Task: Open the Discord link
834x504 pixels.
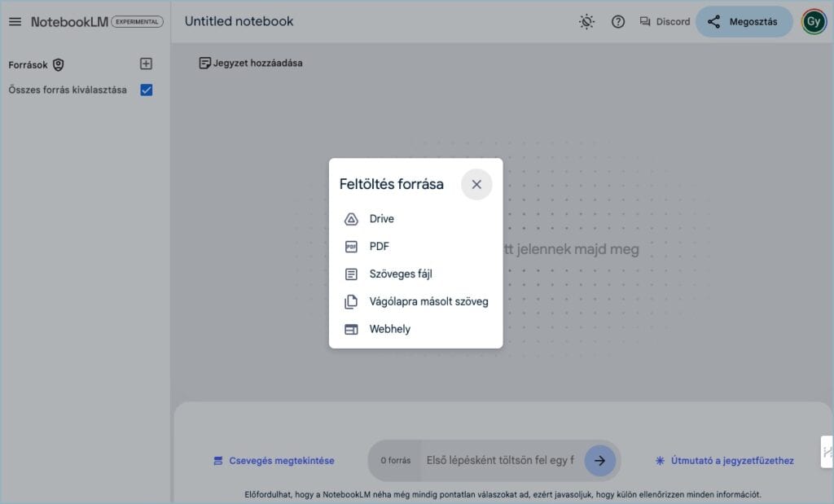Action: point(665,22)
